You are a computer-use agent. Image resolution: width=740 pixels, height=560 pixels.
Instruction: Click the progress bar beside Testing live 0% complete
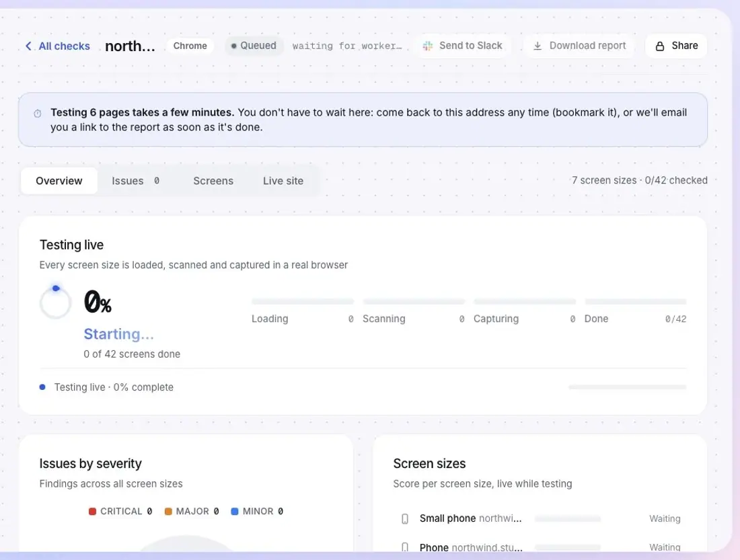628,387
